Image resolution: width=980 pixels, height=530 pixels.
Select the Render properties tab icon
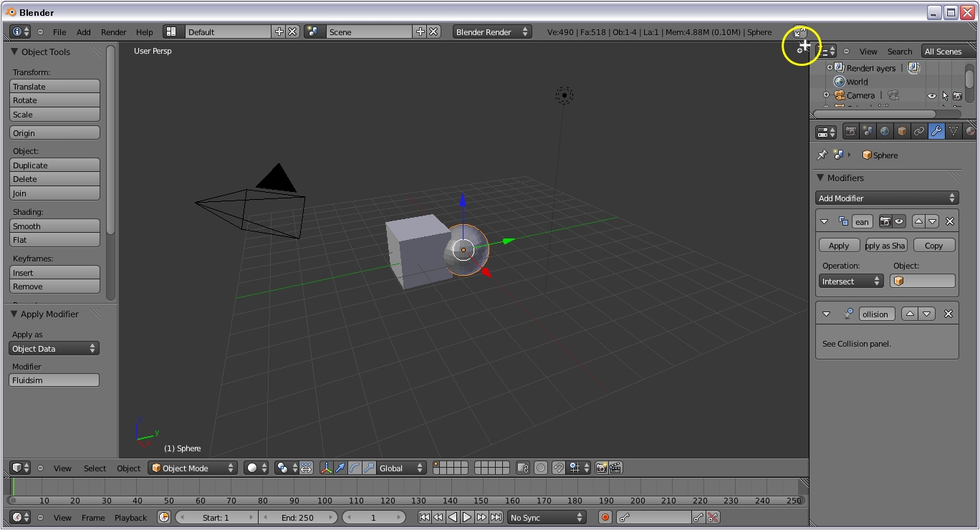pos(850,131)
